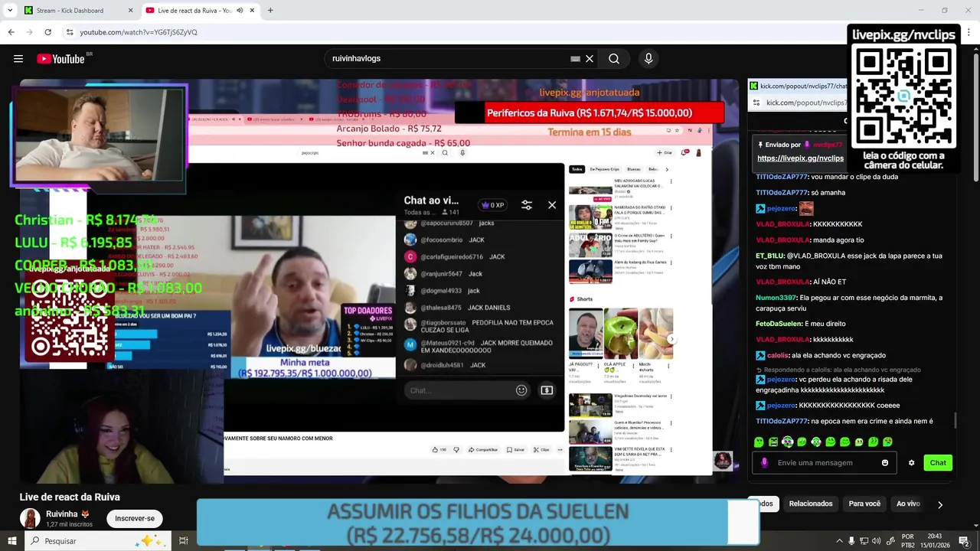Go to YouTube home via logo
The width and height of the screenshot is (980, 551).
click(x=60, y=59)
